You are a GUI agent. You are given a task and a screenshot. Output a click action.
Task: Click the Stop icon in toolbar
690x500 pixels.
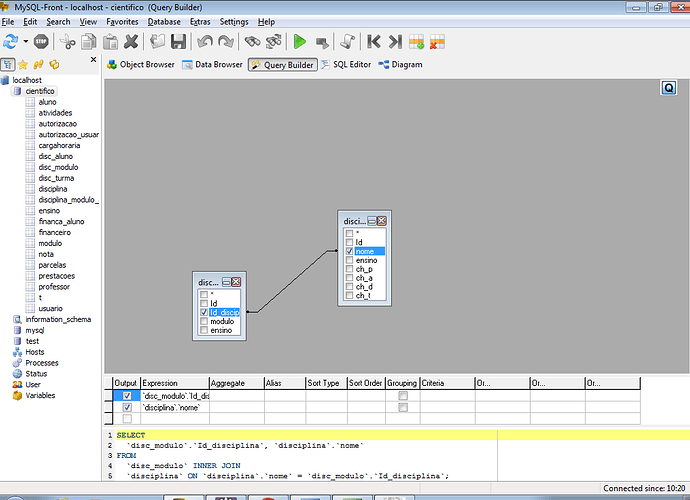click(41, 42)
